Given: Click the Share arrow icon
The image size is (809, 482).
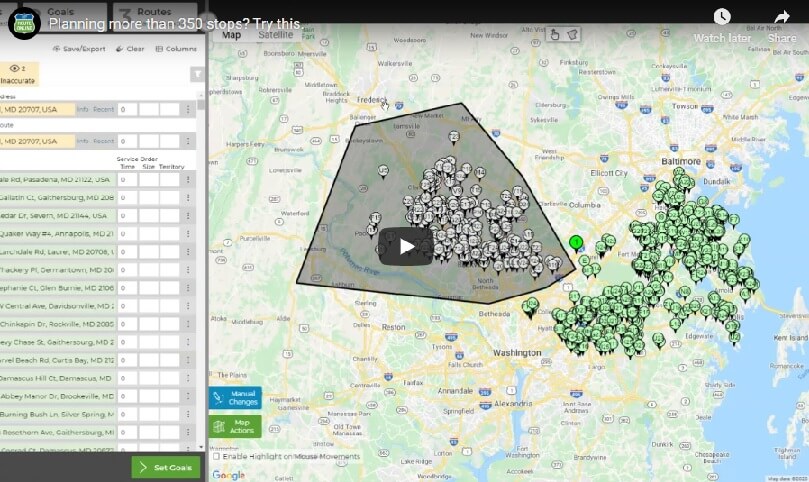Looking at the screenshot, I should 782,17.
